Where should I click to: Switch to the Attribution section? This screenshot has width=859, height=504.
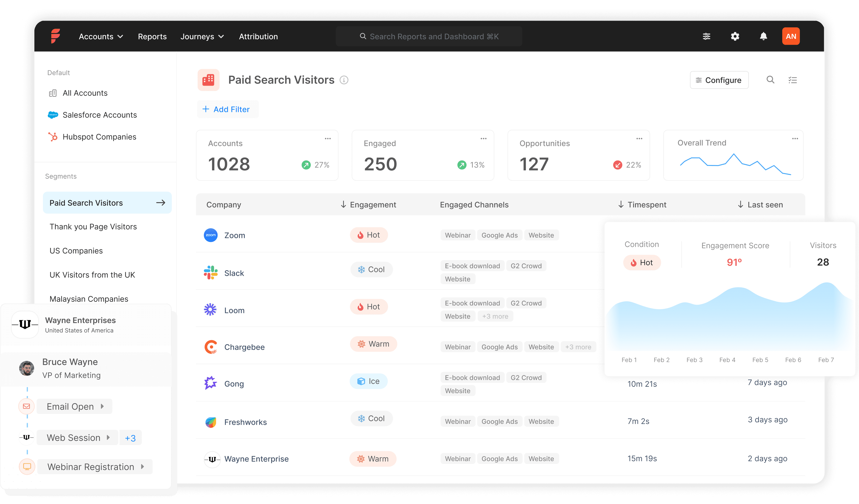click(x=258, y=36)
